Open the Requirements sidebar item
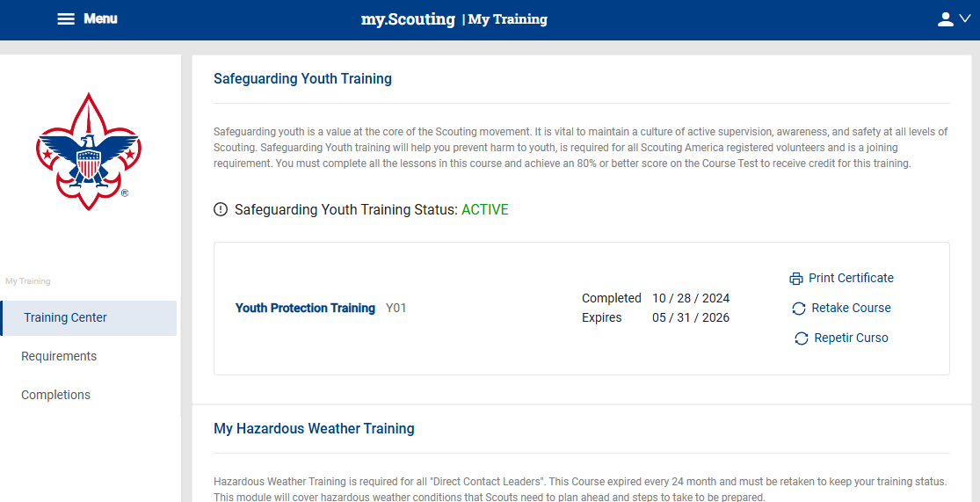Screen dimensions: 980x502 tap(59, 356)
